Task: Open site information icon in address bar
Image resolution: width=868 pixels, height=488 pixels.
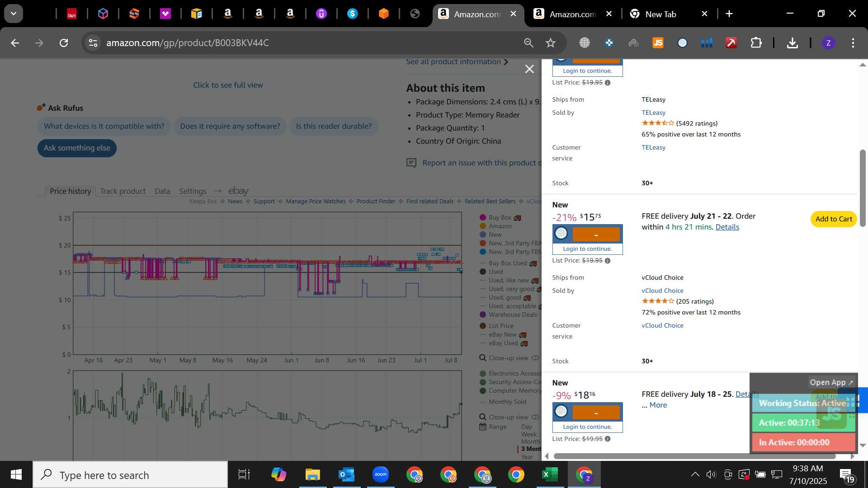Action: [x=93, y=43]
